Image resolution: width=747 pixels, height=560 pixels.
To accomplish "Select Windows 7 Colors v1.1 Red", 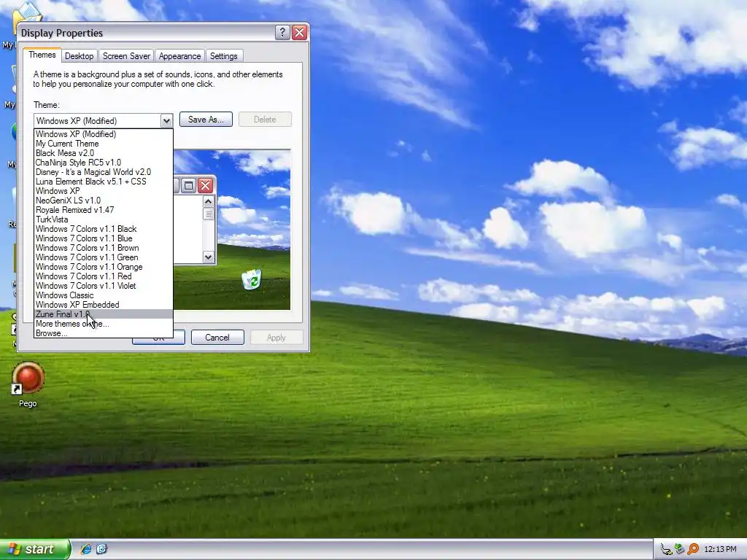I will click(104, 276).
